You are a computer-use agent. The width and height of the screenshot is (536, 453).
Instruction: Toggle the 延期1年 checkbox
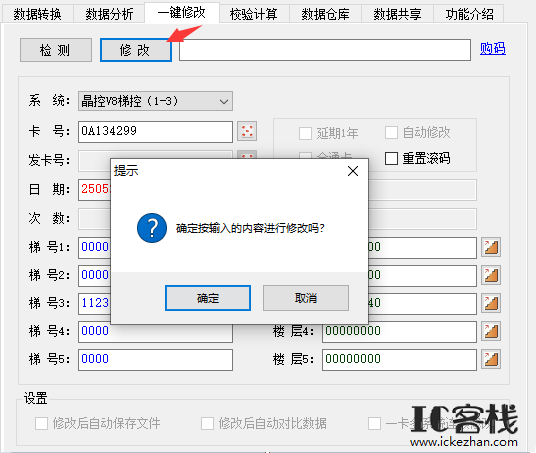click(x=305, y=133)
